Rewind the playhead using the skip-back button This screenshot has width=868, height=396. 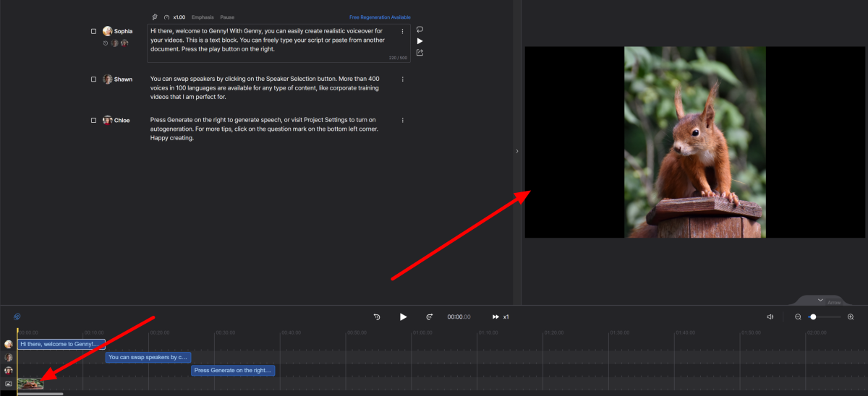pos(377,317)
